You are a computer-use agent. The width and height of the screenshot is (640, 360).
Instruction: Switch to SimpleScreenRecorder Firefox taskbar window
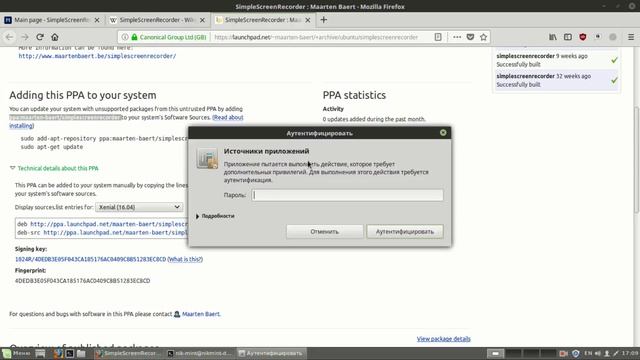click(128, 353)
